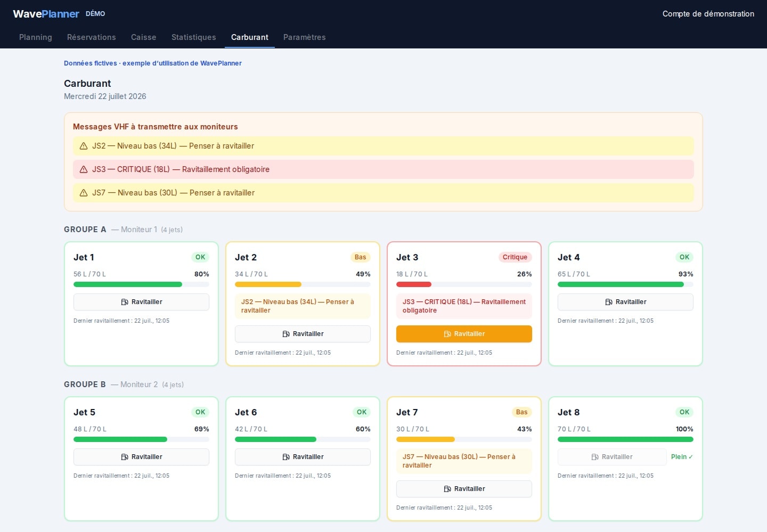Screen dimensions: 767x532
Task: Click the Jet 3 red fuel level bar
Action: pos(414,284)
